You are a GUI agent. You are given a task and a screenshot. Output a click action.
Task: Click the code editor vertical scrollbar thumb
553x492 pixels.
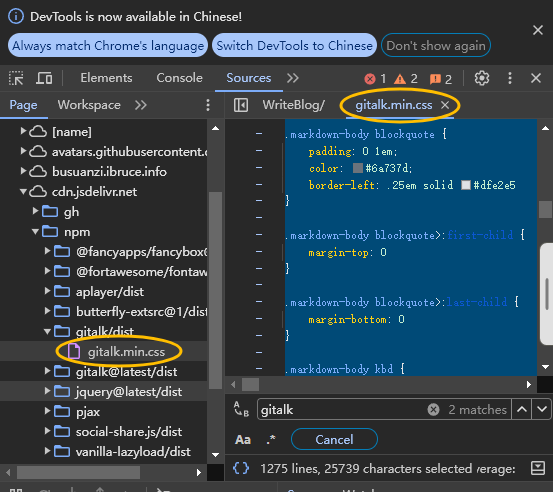545,209
